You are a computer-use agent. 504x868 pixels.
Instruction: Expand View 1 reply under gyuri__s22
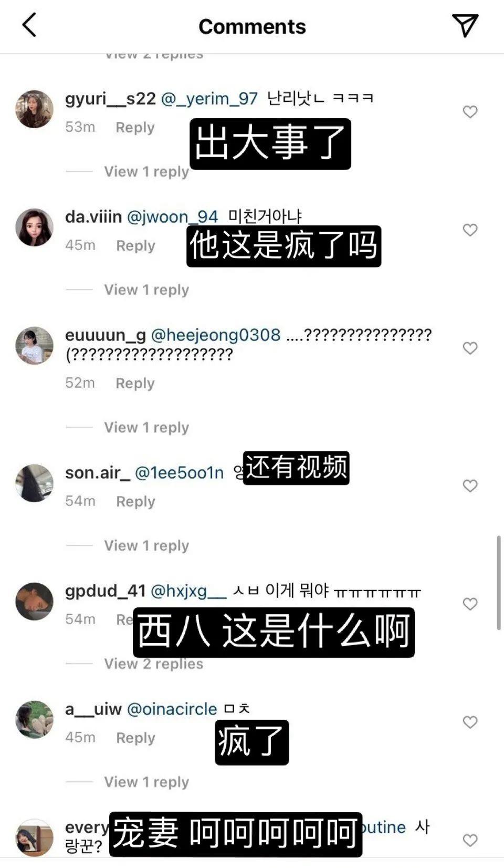(x=146, y=172)
